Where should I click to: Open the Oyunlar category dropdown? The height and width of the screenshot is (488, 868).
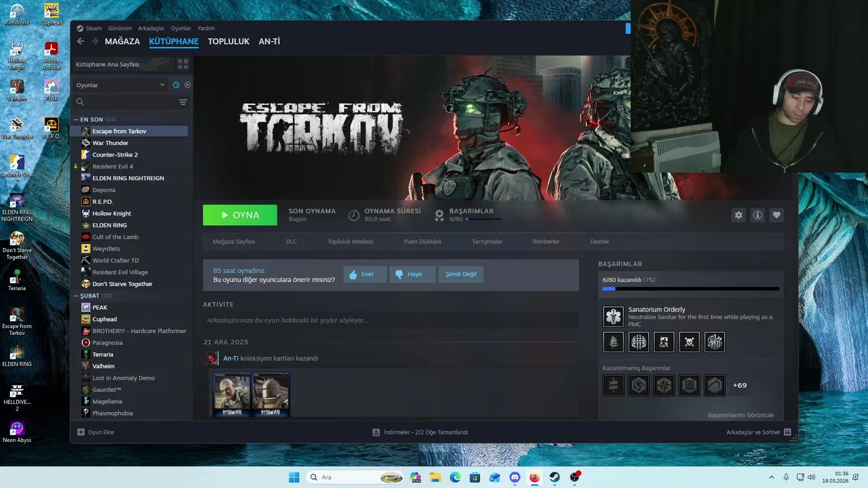click(121, 85)
